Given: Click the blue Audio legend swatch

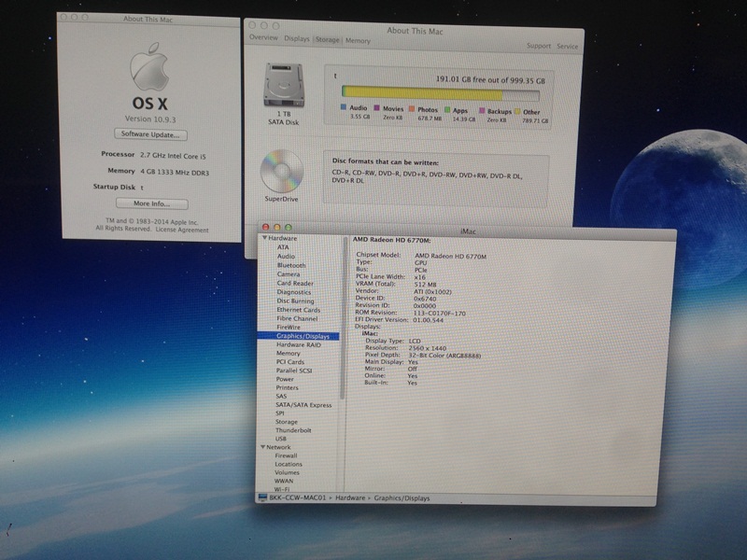Looking at the screenshot, I should pos(344,107).
